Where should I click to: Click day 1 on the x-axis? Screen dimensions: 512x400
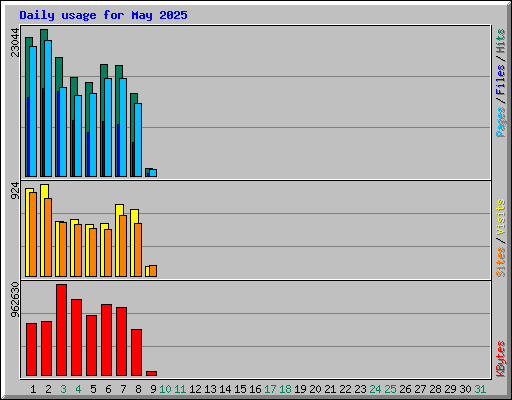coord(33,389)
